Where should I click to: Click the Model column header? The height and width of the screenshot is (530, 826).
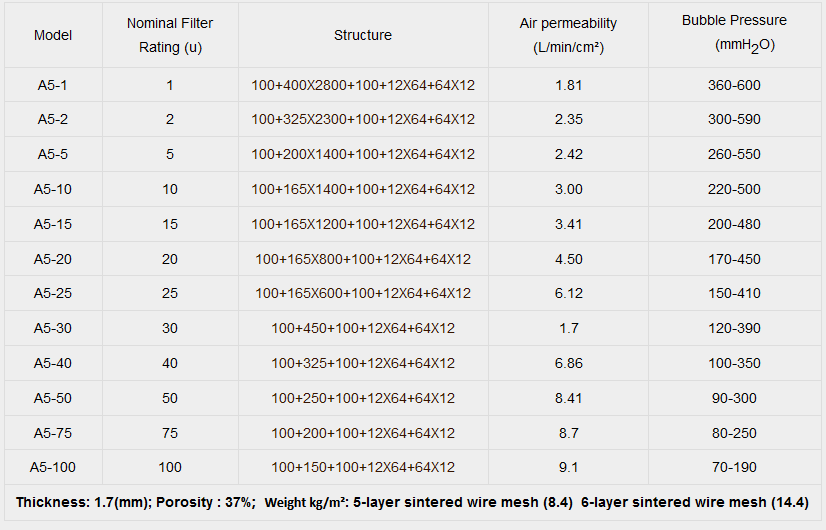(53, 35)
